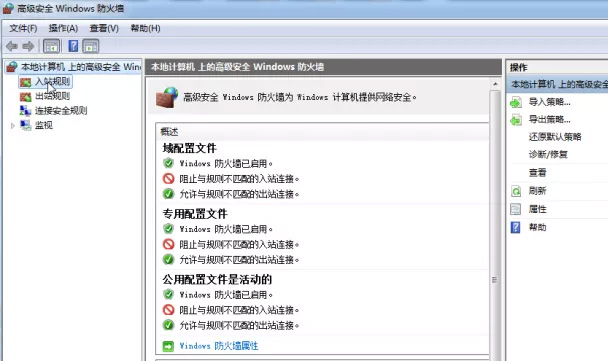Screen dimensions: 608x361
Task: Click the green check icon under 专用配置文件
Action: [168, 259]
